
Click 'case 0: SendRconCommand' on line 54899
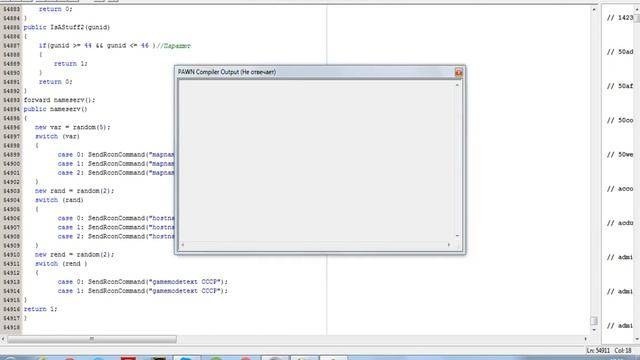click(116, 155)
